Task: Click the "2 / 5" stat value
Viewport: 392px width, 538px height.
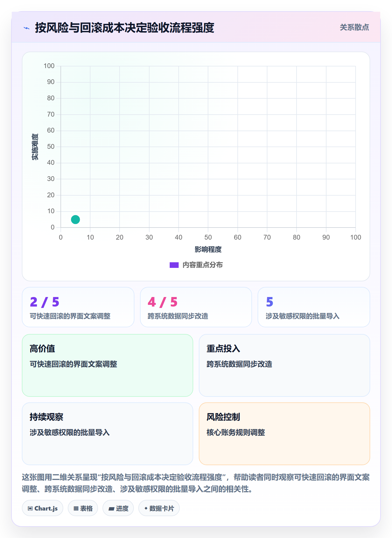Action: tap(45, 302)
